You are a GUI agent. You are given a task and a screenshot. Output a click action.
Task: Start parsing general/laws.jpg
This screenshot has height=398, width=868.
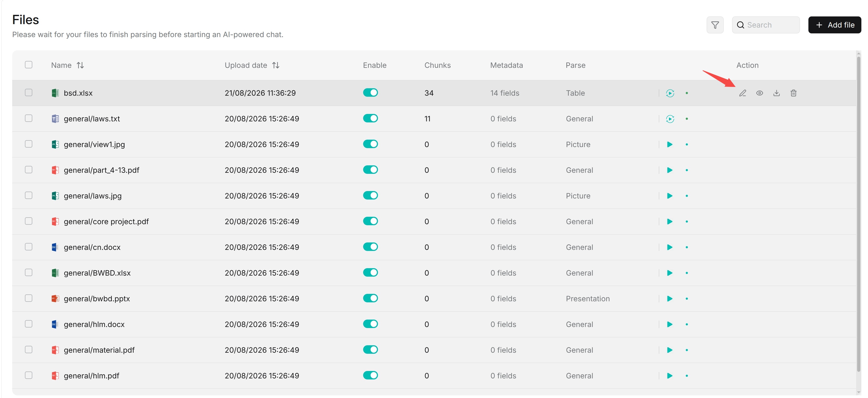pyautogui.click(x=670, y=196)
